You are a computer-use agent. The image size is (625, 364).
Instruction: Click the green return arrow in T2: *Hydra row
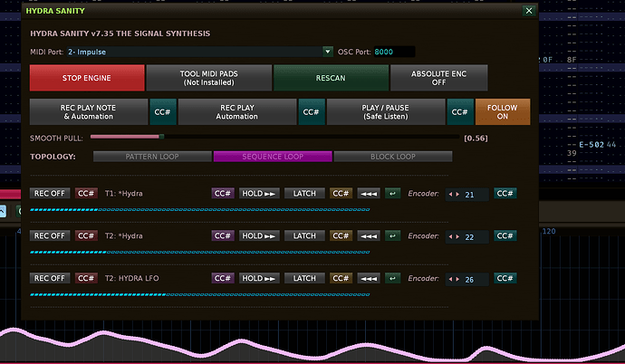(392, 235)
